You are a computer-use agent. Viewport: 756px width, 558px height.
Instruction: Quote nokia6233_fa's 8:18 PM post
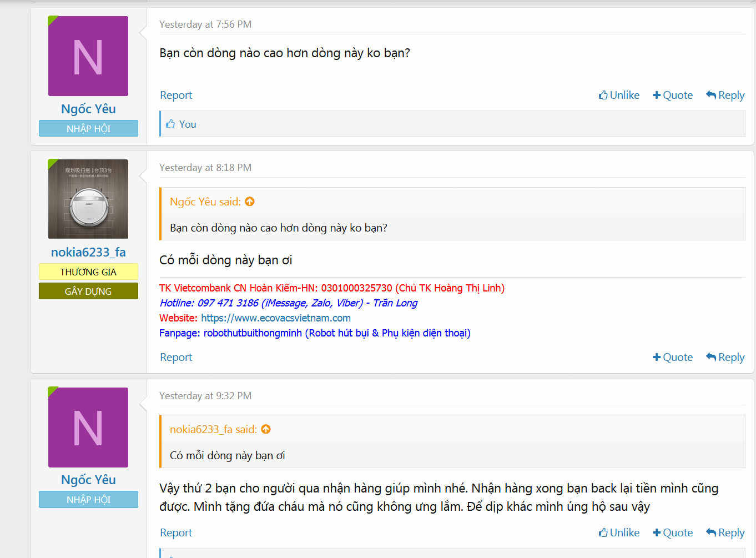tap(673, 357)
